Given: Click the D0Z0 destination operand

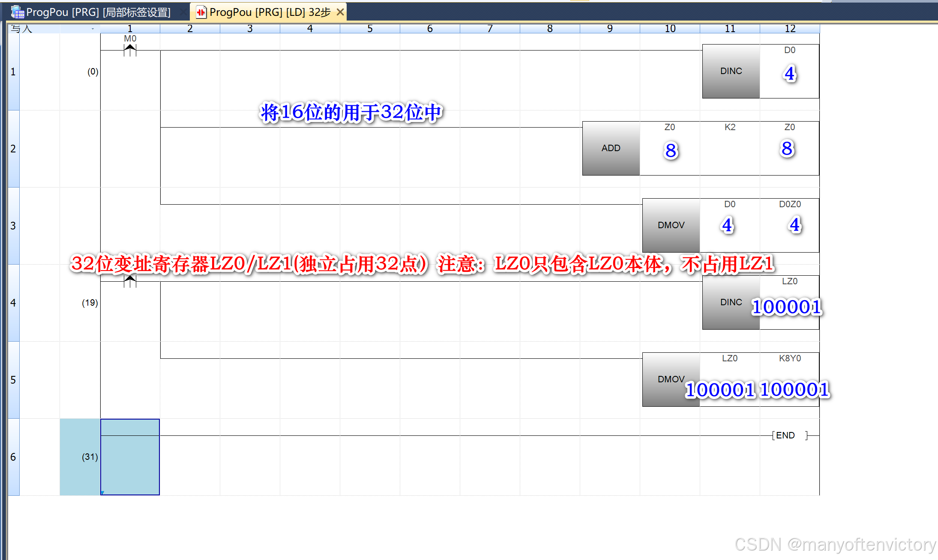Looking at the screenshot, I should [x=790, y=204].
